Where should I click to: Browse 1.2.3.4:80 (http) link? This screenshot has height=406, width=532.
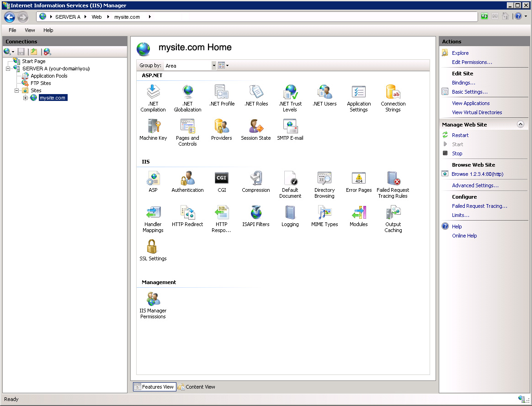point(477,174)
